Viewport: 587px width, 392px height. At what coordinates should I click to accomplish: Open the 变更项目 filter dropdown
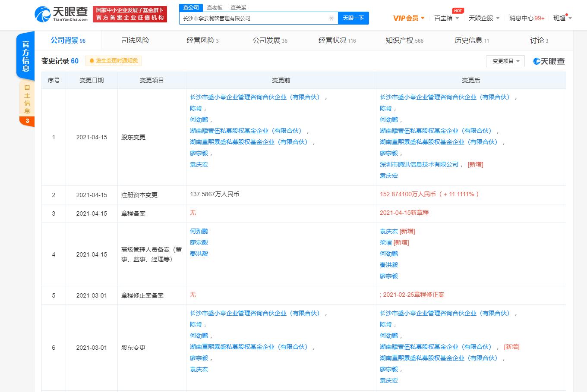click(505, 61)
